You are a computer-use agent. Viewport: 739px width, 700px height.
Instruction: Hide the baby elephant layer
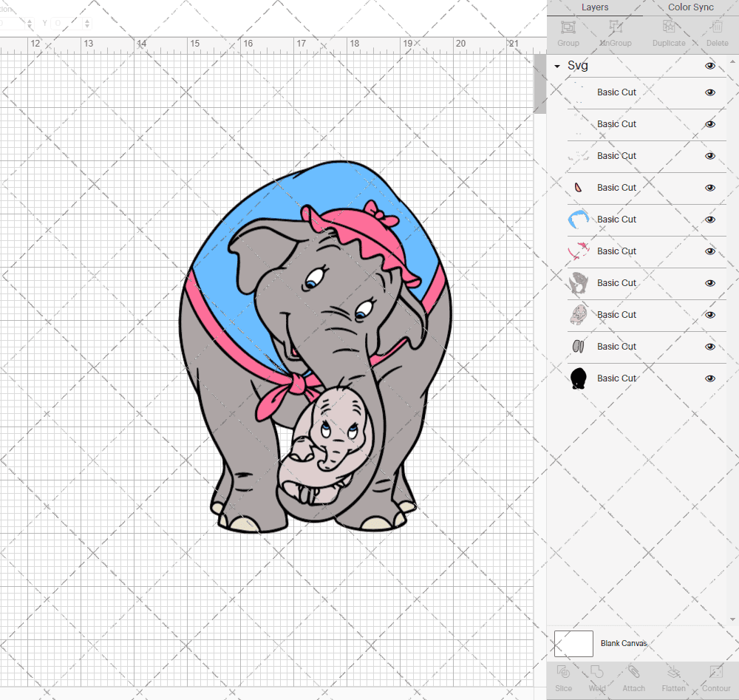tap(709, 315)
